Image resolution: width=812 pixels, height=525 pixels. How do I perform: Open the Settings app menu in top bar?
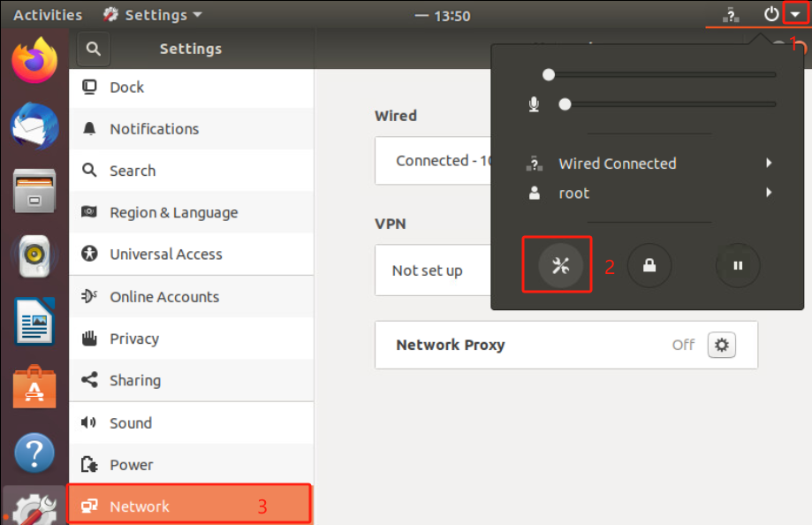pyautogui.click(x=153, y=15)
